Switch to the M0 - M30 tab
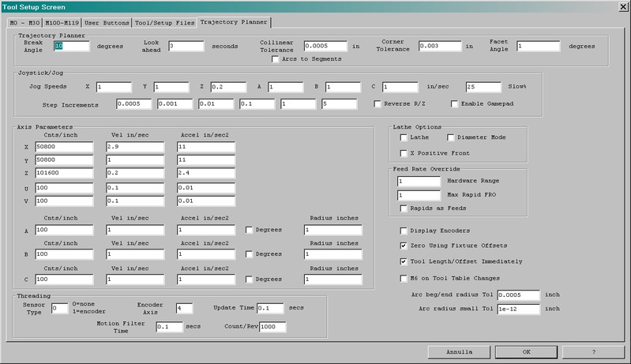 coord(24,23)
